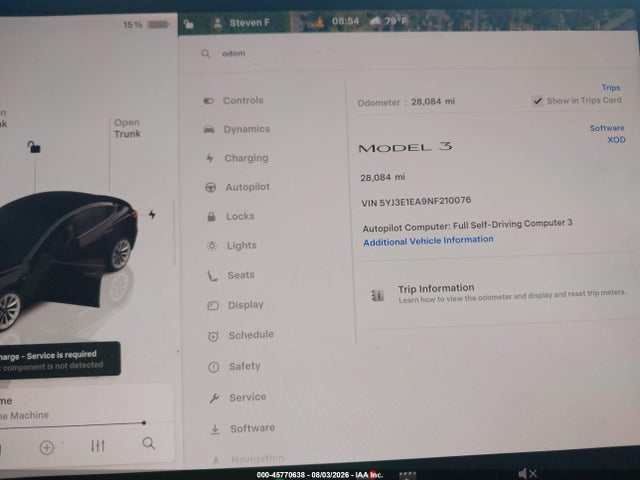The width and height of the screenshot is (640, 480).
Task: Open the Trip Information help card
Action: (x=497, y=294)
